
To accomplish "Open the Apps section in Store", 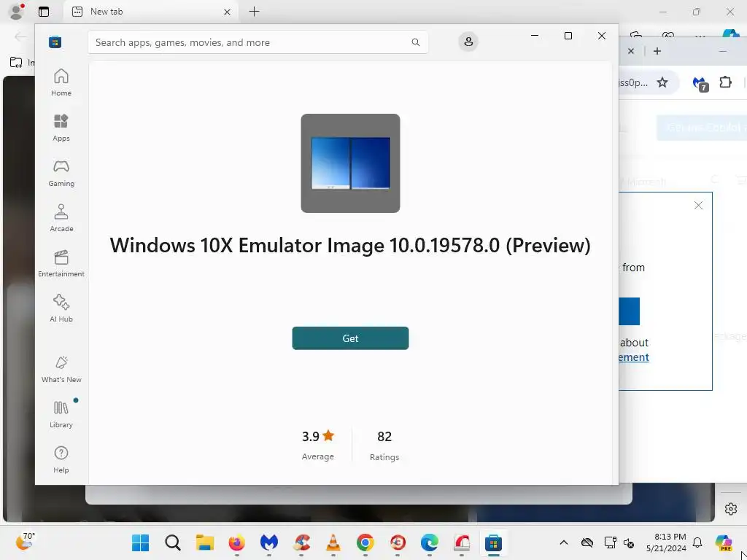I will click(x=61, y=128).
